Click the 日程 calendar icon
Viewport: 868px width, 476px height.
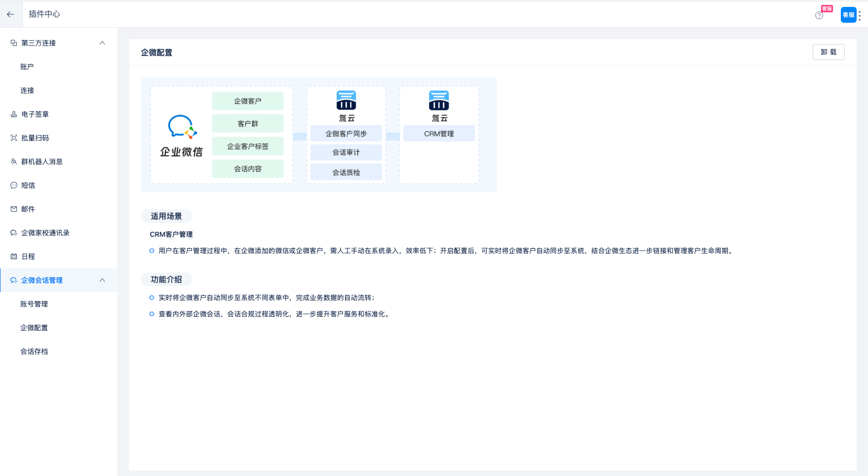tap(14, 257)
